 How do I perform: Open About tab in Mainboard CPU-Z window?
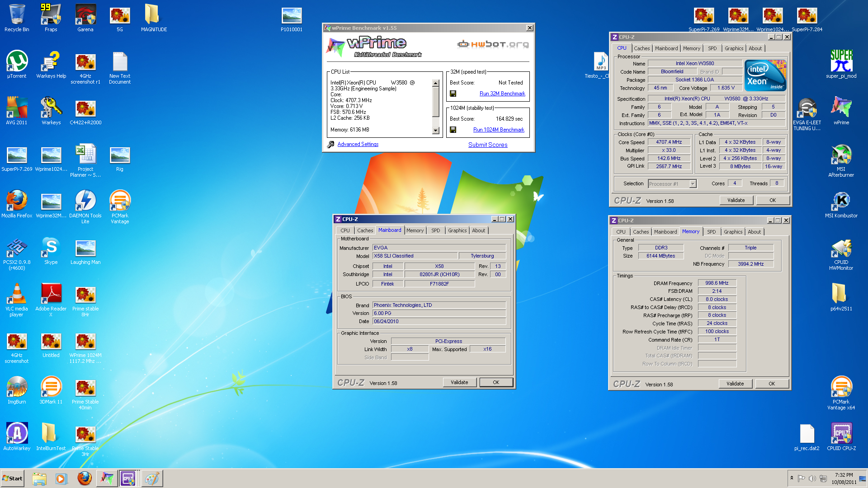click(478, 230)
